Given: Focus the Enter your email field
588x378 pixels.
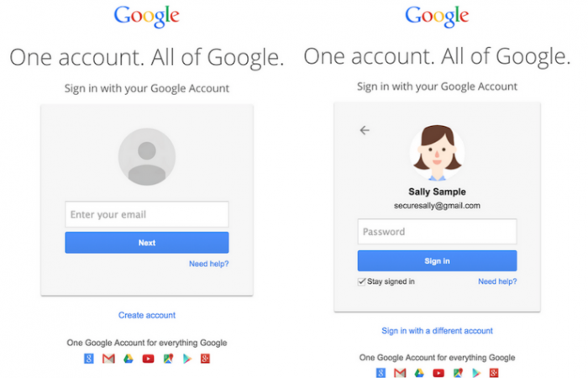Looking at the screenshot, I should pos(147,214).
